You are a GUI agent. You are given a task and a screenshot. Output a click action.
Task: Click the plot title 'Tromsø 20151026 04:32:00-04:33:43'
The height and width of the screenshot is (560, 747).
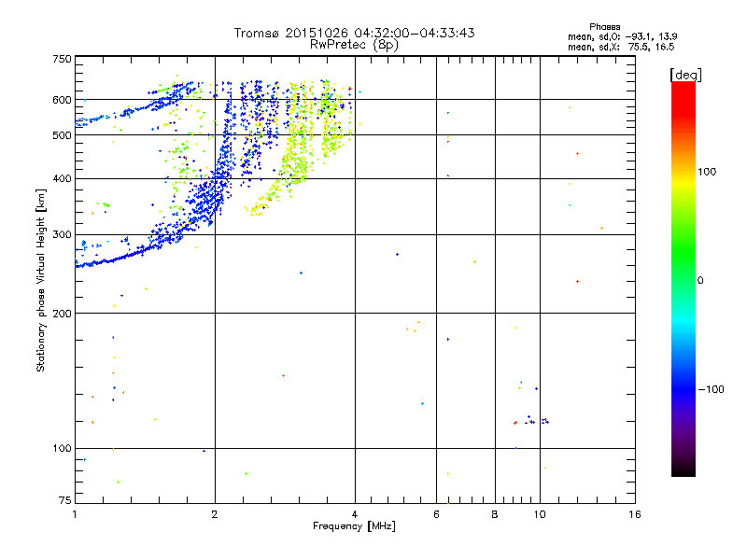pyautogui.click(x=354, y=33)
